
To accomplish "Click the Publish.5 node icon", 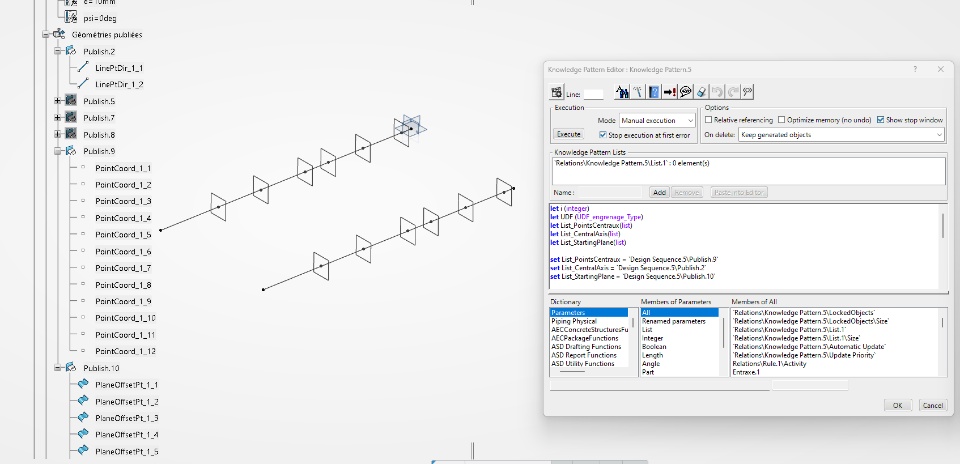I will coord(71,100).
